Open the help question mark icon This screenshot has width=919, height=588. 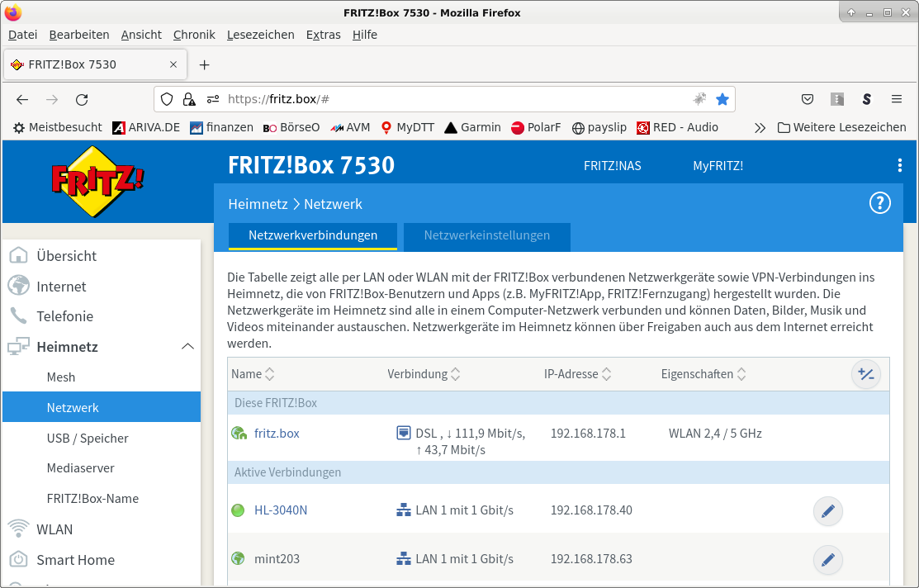tap(879, 203)
